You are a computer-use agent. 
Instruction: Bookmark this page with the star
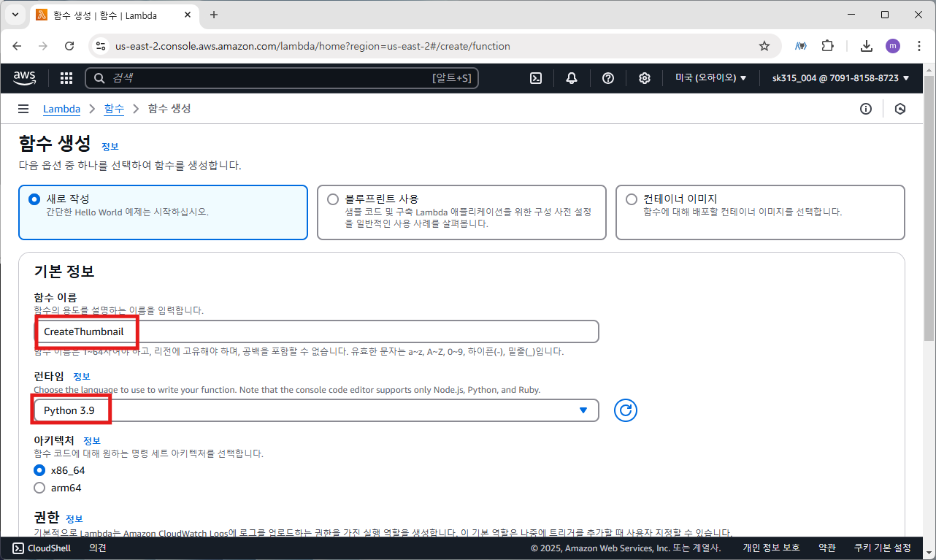(764, 46)
